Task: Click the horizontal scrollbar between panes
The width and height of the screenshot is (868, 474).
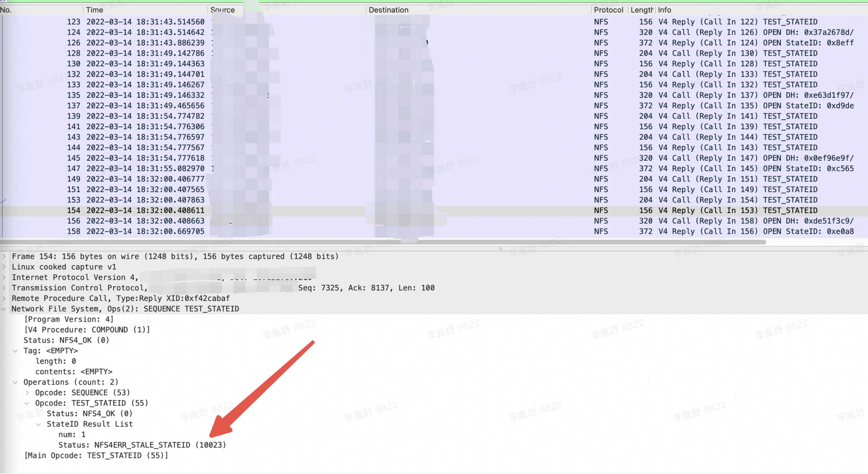Action: [410, 242]
